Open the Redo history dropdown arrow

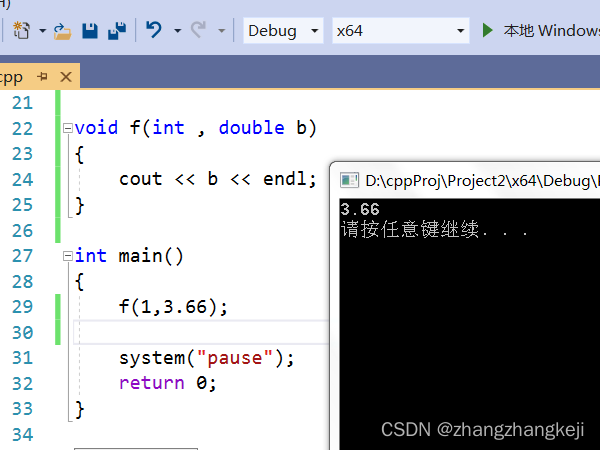pos(222,31)
